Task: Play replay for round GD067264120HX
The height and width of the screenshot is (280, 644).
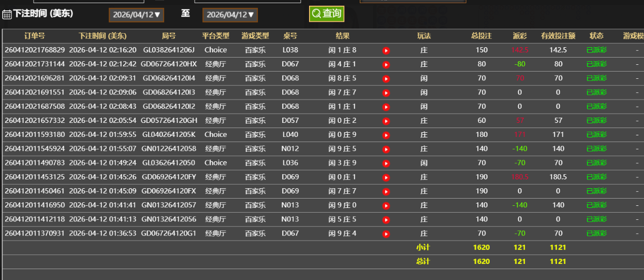Action: (386, 64)
